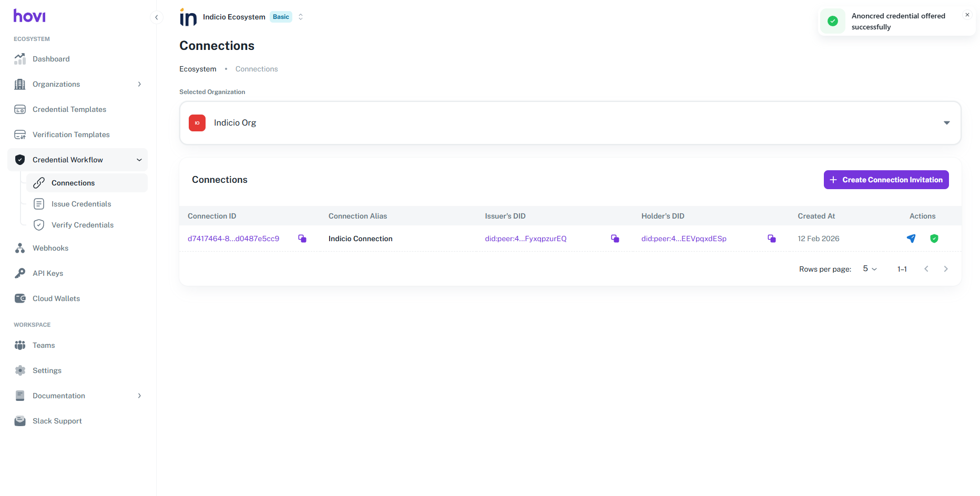Collapse the sidebar using the arrow button
This screenshot has width=980, height=496.
click(x=156, y=17)
